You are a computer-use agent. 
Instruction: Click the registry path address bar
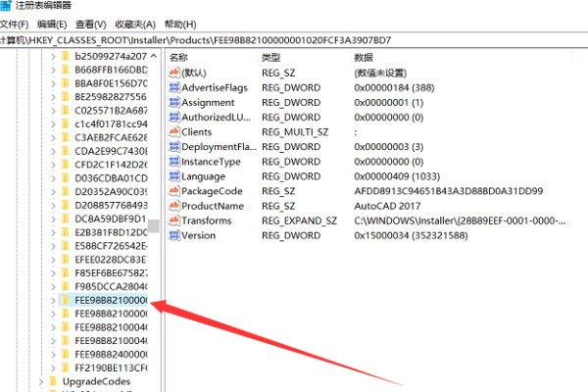pos(294,41)
